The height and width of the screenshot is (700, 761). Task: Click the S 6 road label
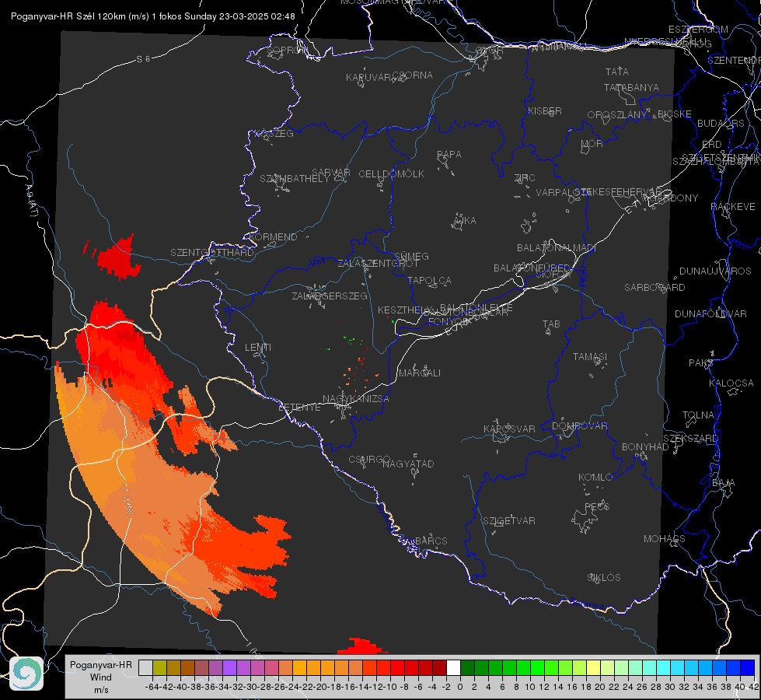[143, 59]
